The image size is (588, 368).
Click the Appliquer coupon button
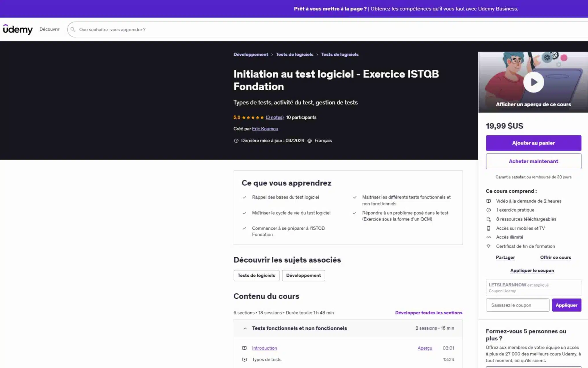pyautogui.click(x=566, y=305)
